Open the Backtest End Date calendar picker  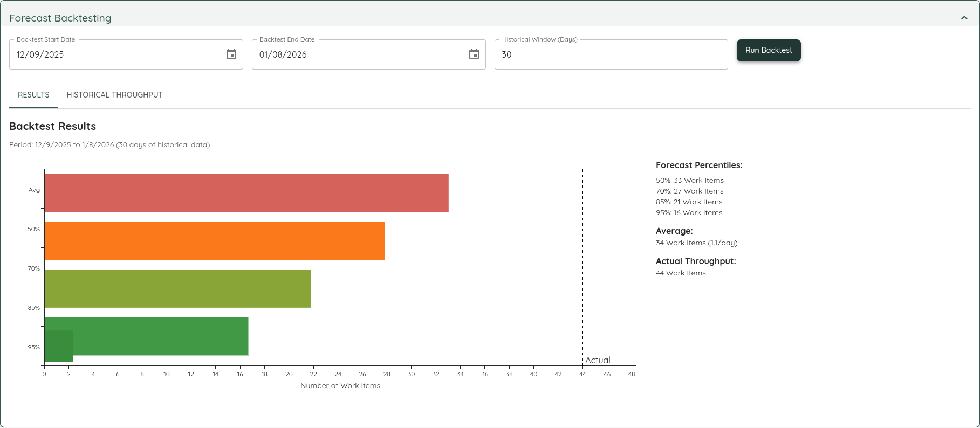tap(474, 54)
